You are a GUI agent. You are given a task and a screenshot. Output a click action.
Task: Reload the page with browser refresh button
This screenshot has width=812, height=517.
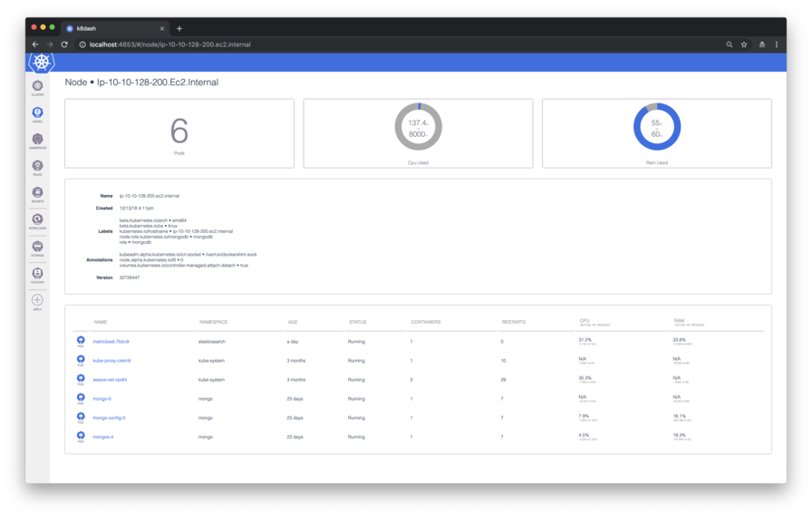click(x=64, y=44)
